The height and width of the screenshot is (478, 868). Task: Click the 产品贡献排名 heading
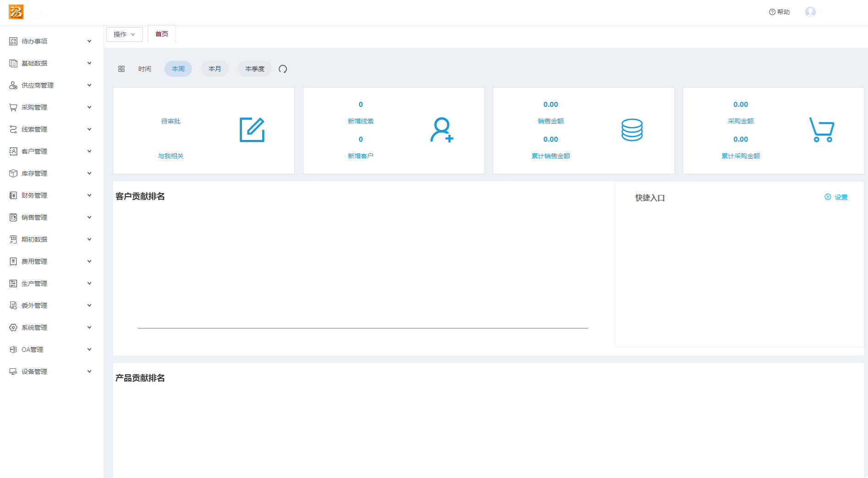pyautogui.click(x=140, y=378)
